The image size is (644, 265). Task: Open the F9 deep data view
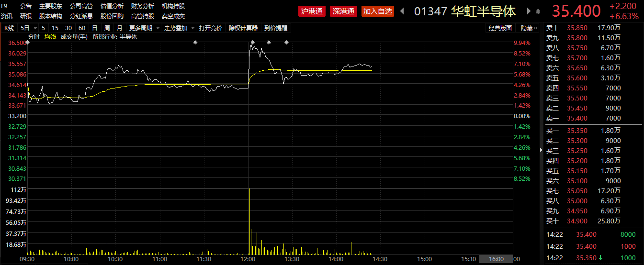tap(4, 6)
